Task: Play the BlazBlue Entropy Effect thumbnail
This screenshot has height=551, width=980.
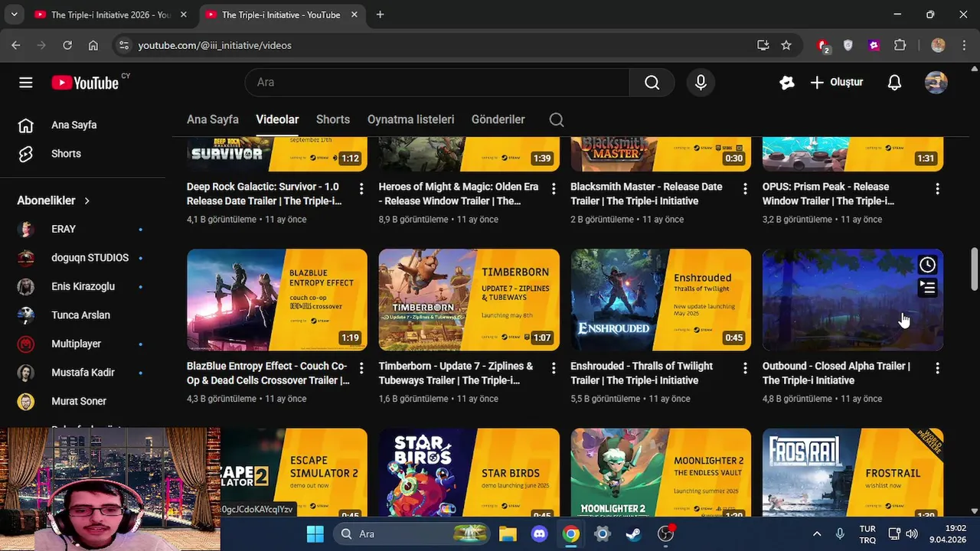Action: (277, 300)
